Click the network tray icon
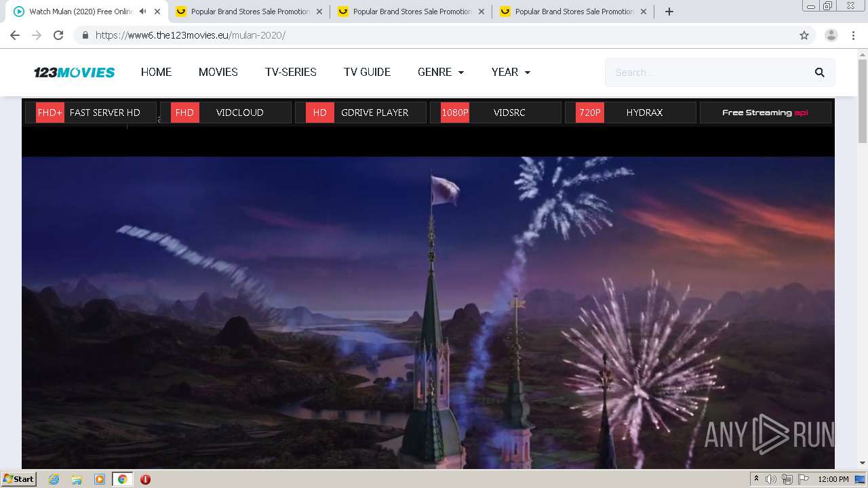868x488 pixels. point(787,479)
